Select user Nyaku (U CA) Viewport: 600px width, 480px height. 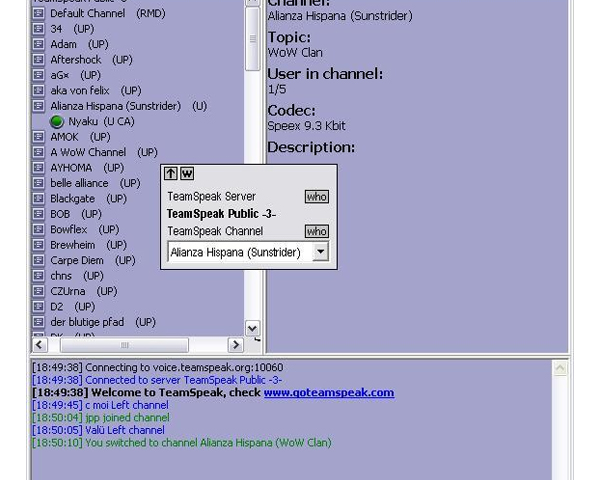tap(101, 122)
